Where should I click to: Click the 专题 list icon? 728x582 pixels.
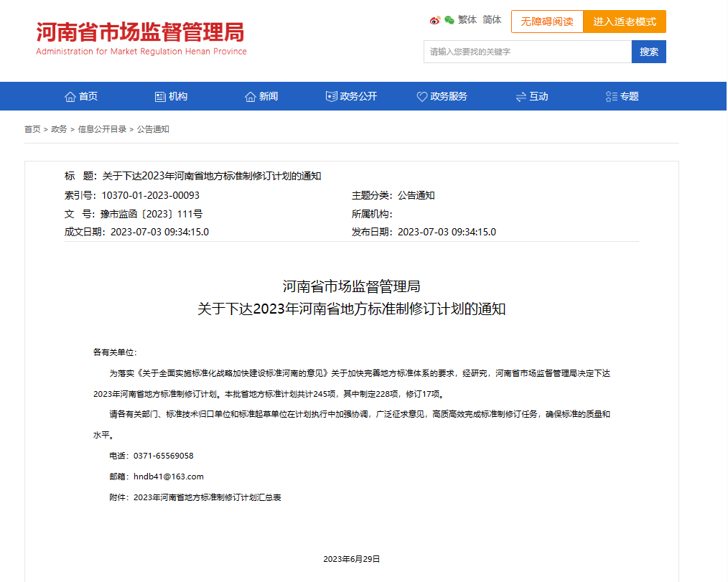(x=612, y=96)
